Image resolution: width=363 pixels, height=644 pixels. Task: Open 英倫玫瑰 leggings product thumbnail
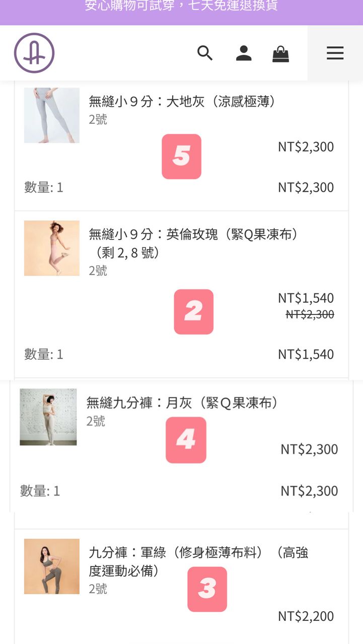click(x=52, y=248)
